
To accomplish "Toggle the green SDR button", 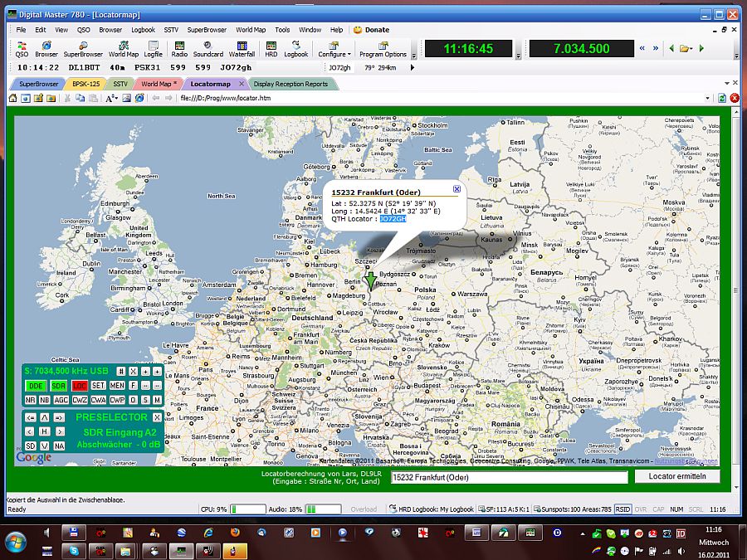I will (x=58, y=386).
